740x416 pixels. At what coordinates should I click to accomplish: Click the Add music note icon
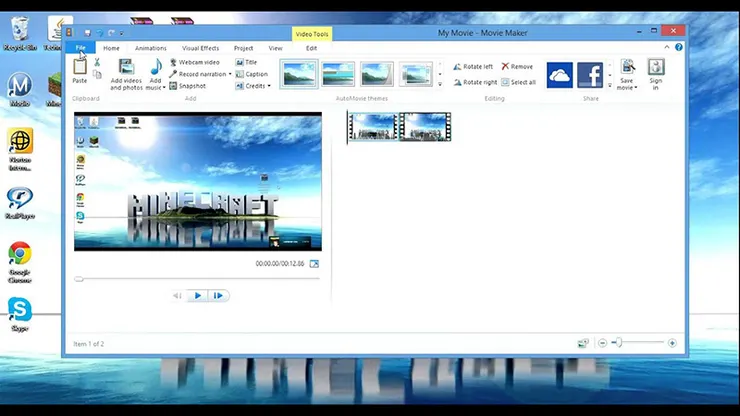click(156, 68)
